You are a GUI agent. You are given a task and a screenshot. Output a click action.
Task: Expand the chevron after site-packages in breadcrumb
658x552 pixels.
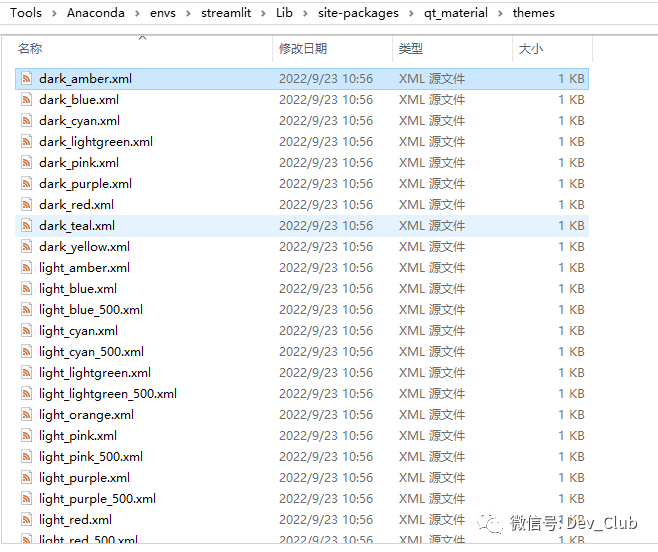click(x=411, y=13)
